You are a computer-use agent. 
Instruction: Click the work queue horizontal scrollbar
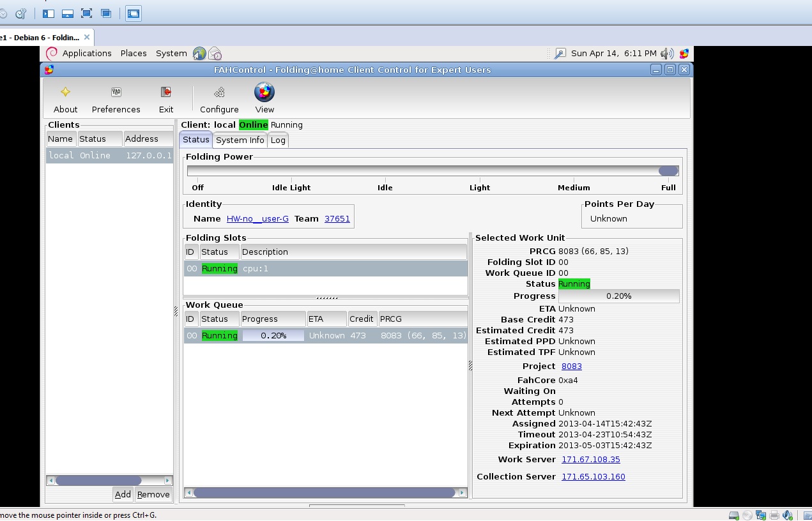click(325, 493)
